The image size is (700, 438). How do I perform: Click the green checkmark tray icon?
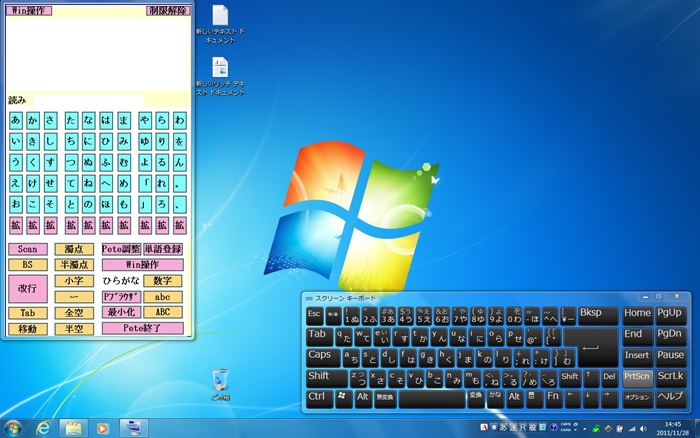tap(596, 429)
